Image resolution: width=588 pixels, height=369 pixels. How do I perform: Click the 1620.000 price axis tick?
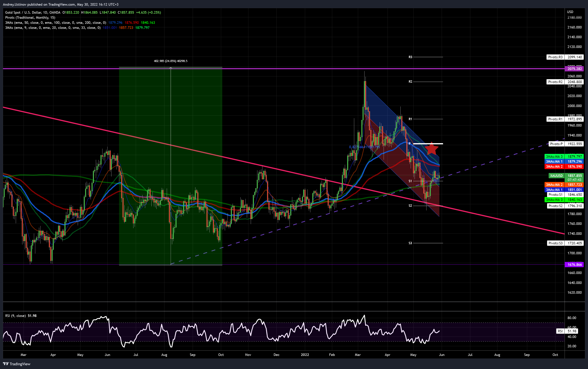pyautogui.click(x=575, y=293)
